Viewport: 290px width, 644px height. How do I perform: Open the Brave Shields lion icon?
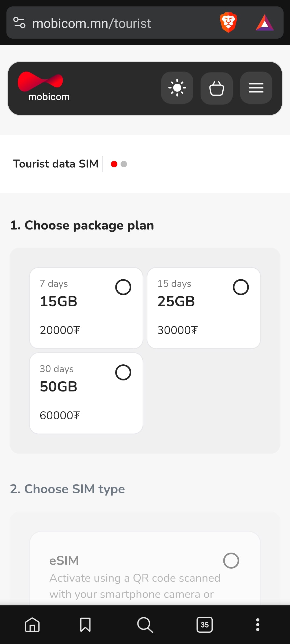click(x=228, y=23)
